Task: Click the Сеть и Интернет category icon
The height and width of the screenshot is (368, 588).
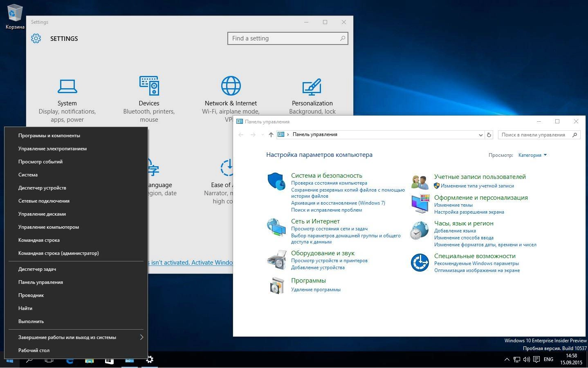Action: (276, 227)
